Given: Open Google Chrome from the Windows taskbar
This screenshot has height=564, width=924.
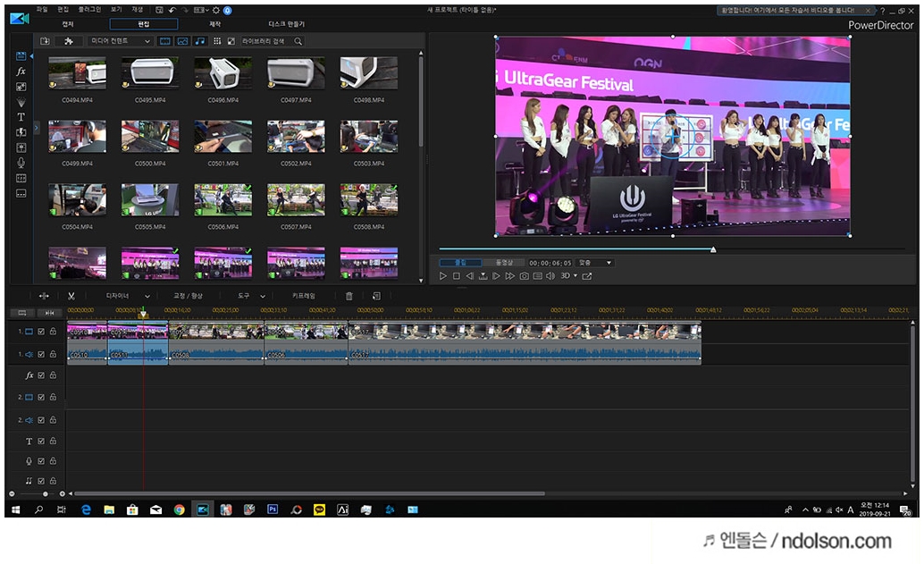Looking at the screenshot, I should click(x=179, y=509).
